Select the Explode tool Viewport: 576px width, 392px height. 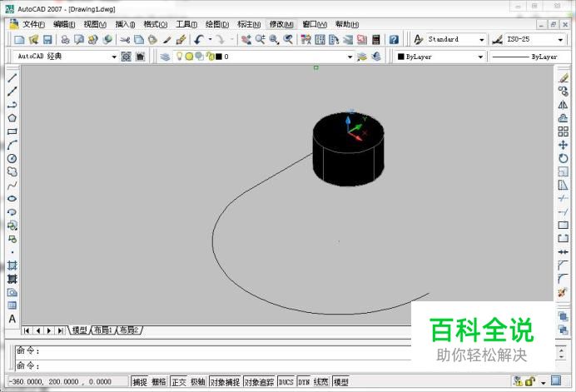564,292
